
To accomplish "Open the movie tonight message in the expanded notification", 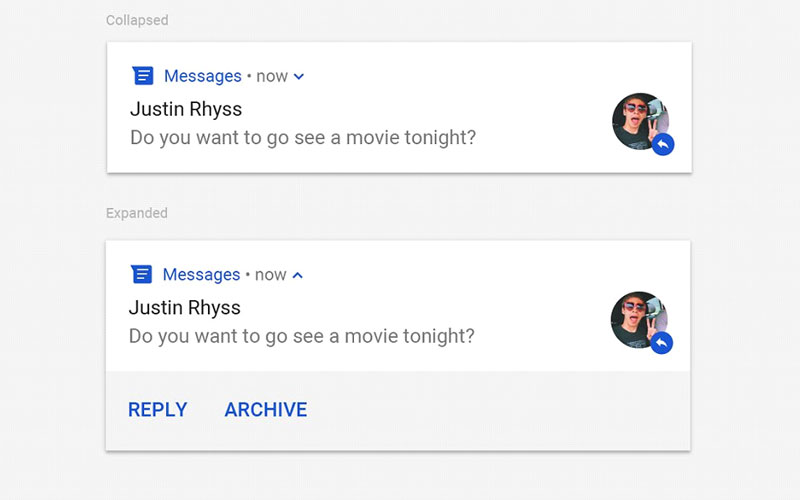I will tap(302, 336).
